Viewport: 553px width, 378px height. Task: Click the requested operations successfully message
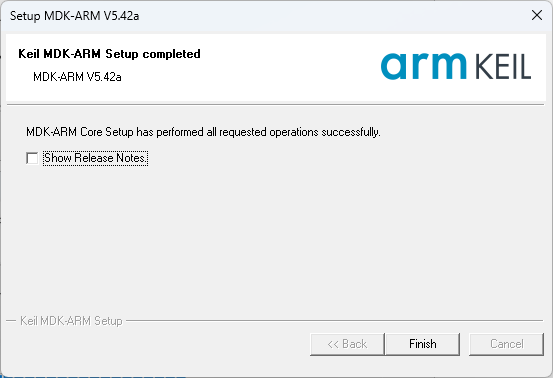click(x=203, y=132)
